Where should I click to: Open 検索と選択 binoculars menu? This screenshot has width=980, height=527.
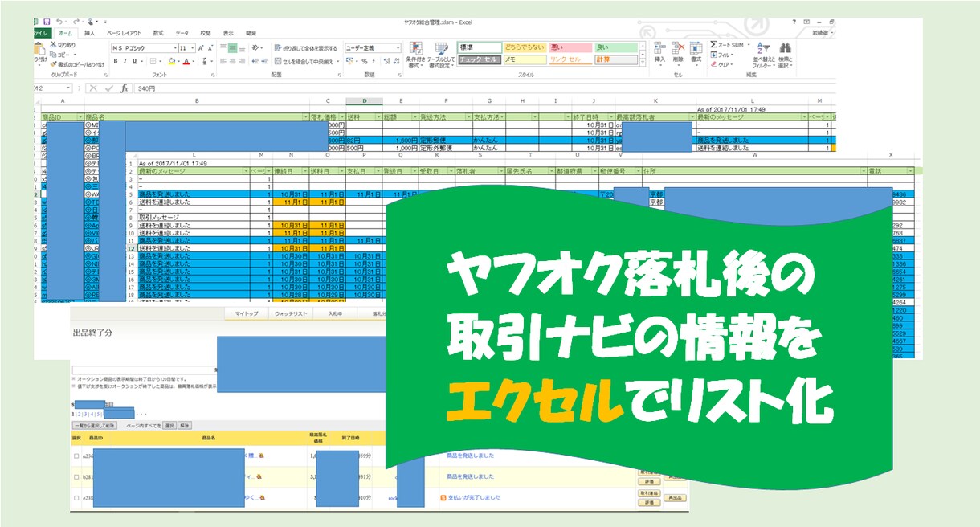pos(786,55)
